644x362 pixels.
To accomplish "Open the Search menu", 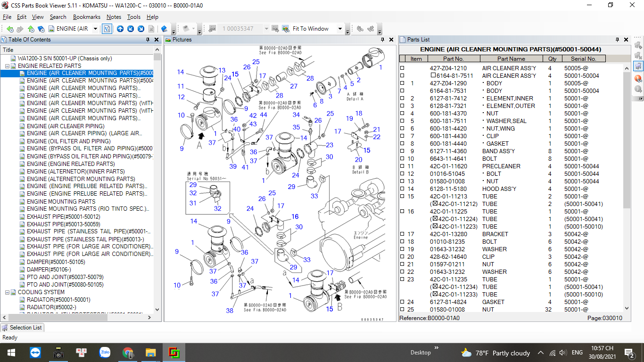I will 58,17.
